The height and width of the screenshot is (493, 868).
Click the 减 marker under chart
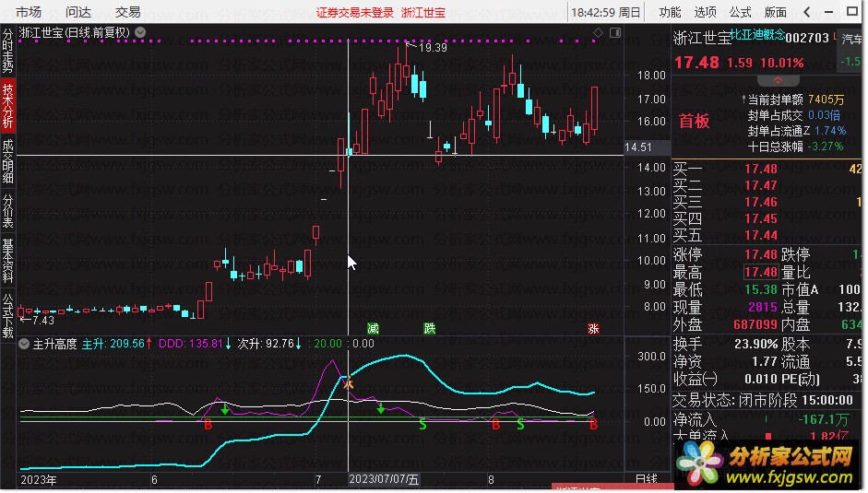[x=373, y=329]
